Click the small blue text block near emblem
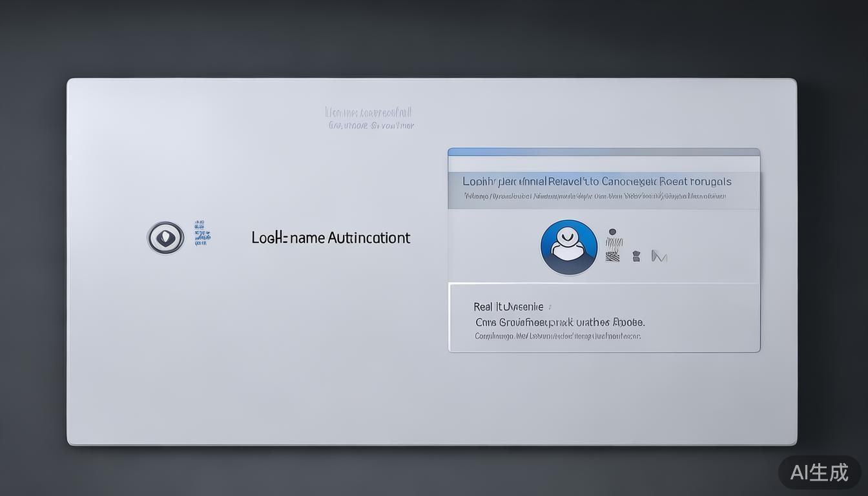Viewport: 868px width, 496px height. [x=201, y=233]
